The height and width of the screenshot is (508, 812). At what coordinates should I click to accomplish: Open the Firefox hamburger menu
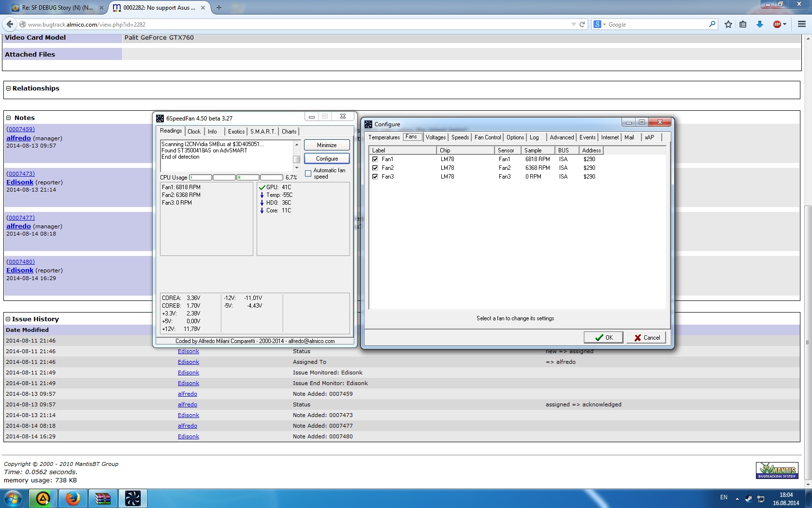pyautogui.click(x=802, y=24)
